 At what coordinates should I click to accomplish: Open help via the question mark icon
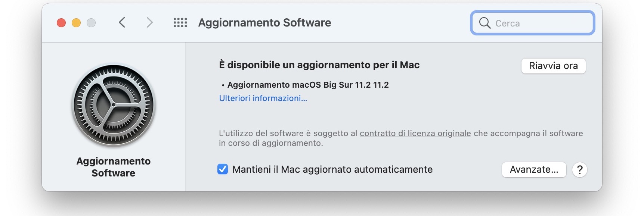579,170
